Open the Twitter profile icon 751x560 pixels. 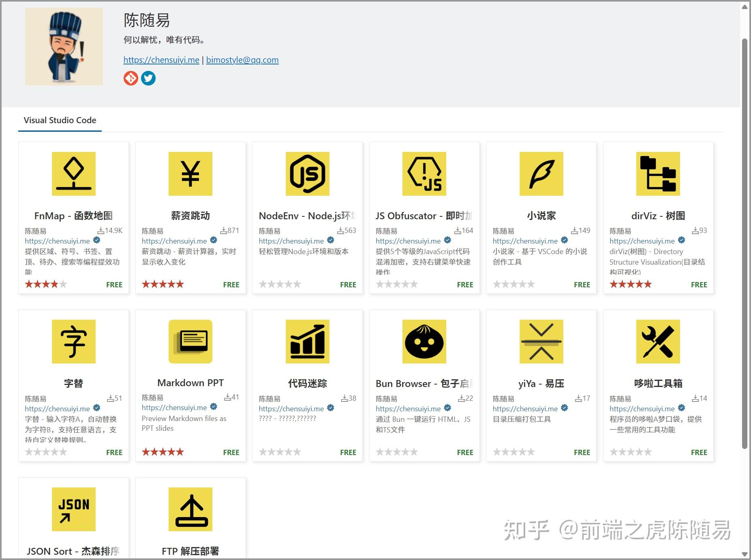[148, 78]
